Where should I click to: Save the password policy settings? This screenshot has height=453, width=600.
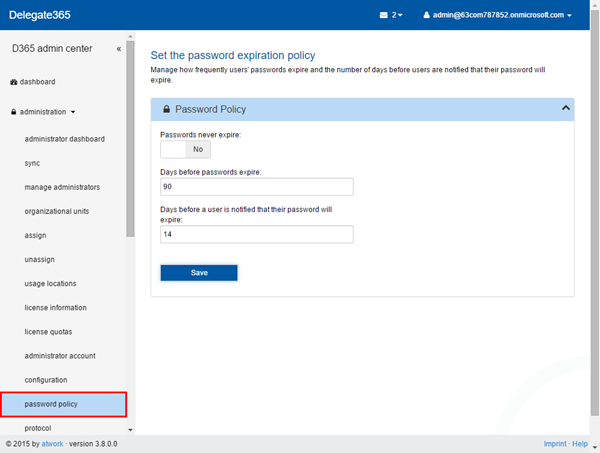tap(199, 272)
